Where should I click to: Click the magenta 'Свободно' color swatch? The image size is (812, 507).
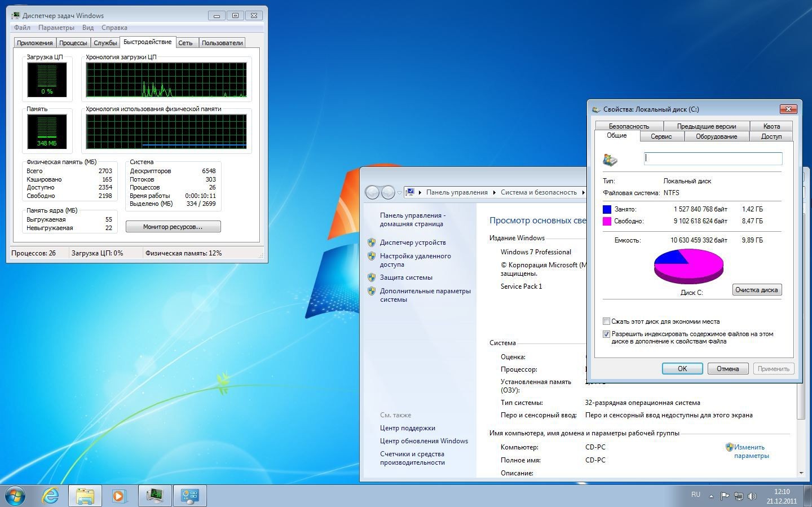(x=607, y=222)
